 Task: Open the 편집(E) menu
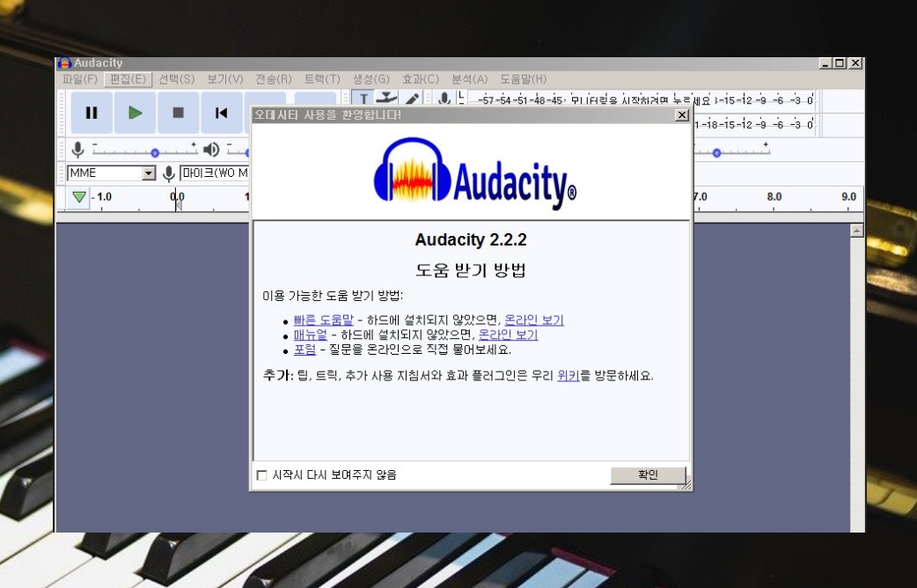128,79
